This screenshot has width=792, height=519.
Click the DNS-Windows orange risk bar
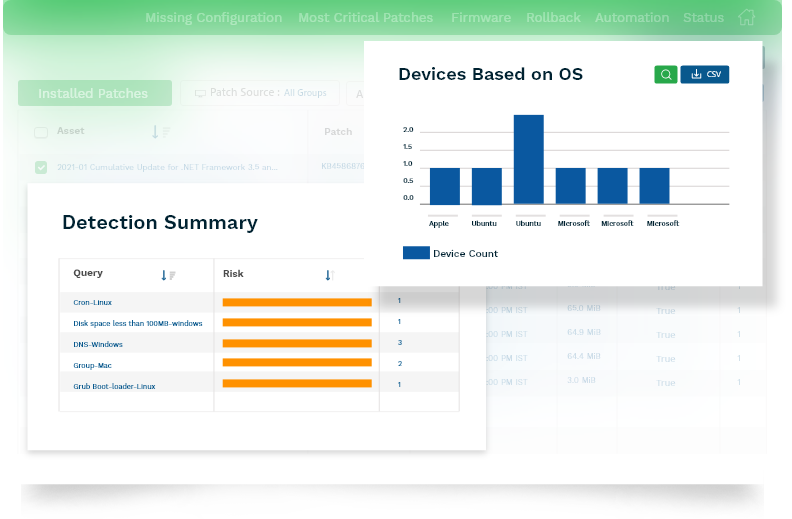pos(297,343)
